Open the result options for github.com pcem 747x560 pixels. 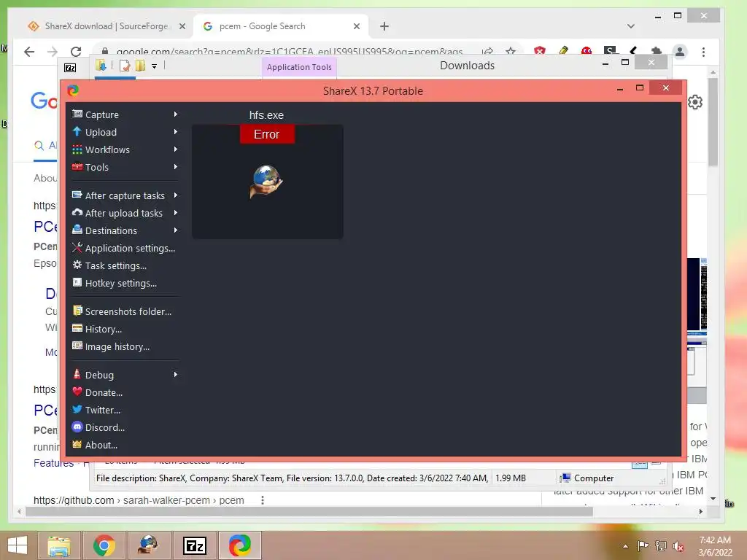(x=262, y=500)
